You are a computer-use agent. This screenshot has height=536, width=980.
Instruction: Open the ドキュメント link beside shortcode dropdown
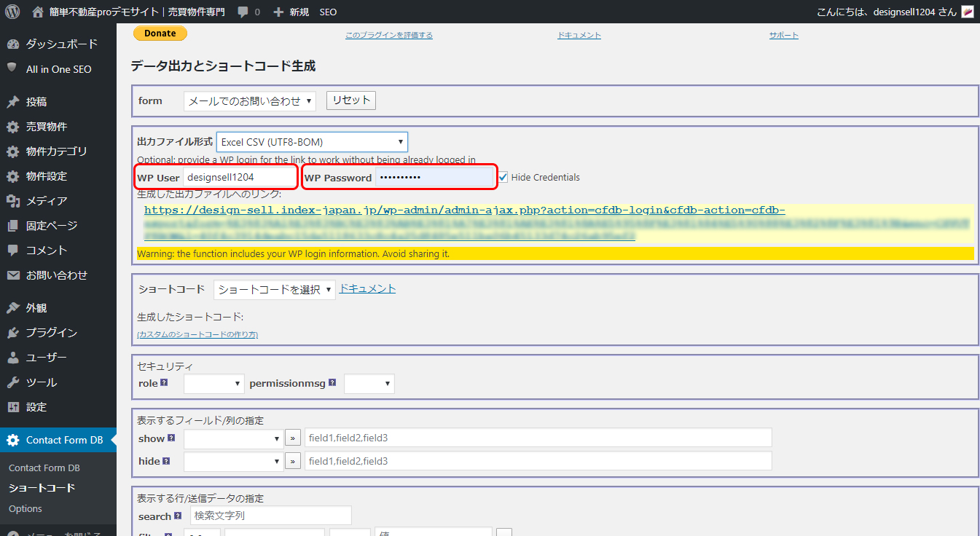pos(367,289)
